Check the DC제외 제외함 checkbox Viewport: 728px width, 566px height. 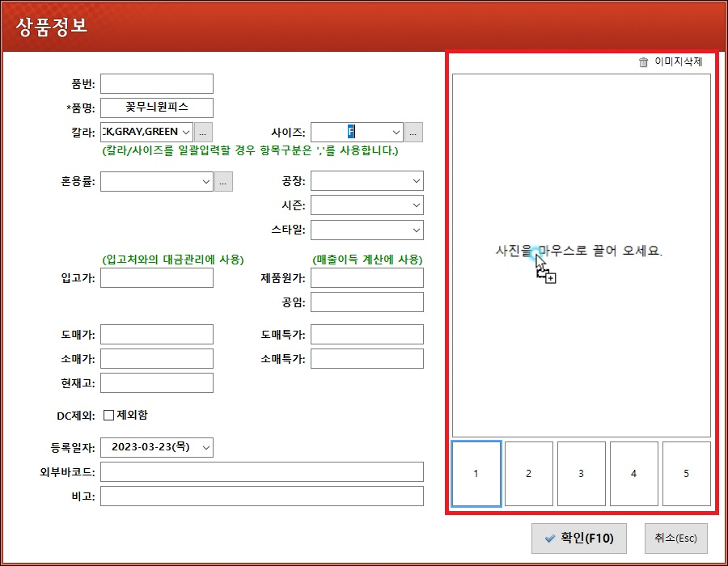108,415
